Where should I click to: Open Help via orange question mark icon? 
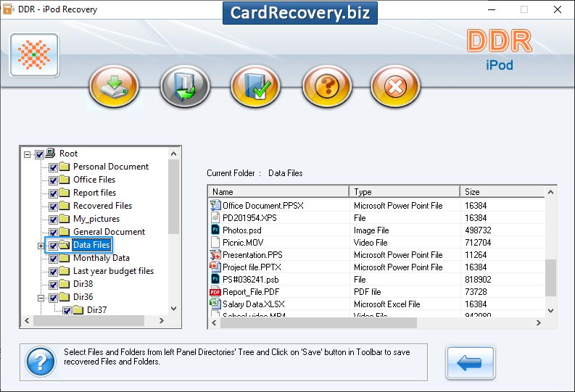(326, 86)
